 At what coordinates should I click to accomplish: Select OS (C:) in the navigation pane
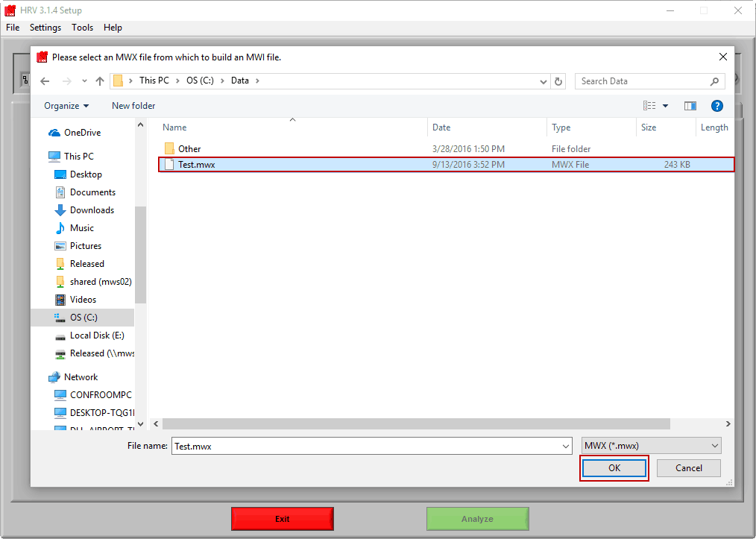point(83,318)
